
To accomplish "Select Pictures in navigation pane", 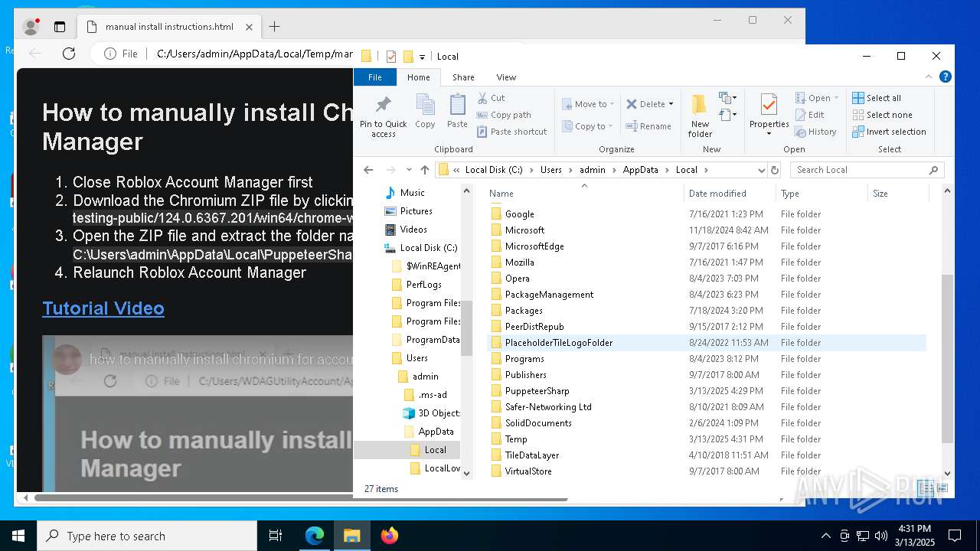I will click(416, 211).
